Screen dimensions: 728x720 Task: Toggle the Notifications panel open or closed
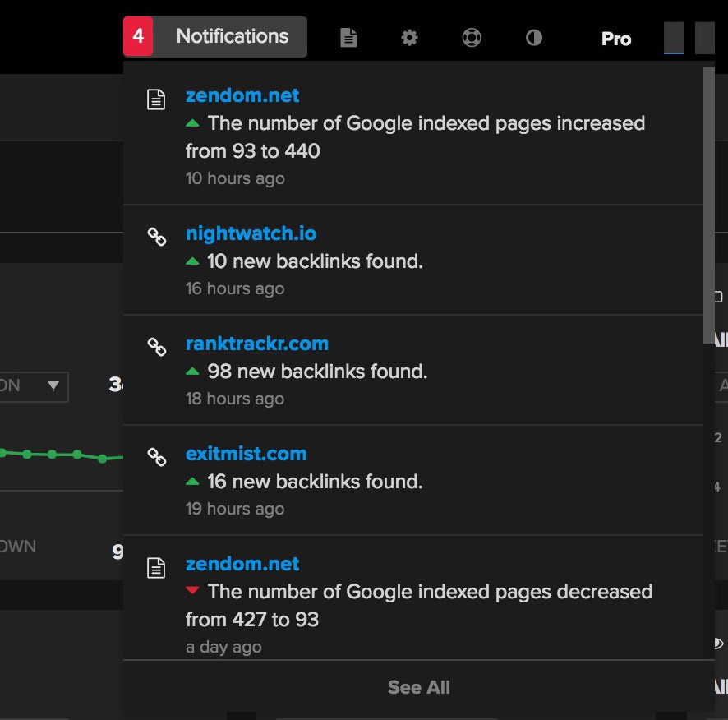pyautogui.click(x=231, y=36)
